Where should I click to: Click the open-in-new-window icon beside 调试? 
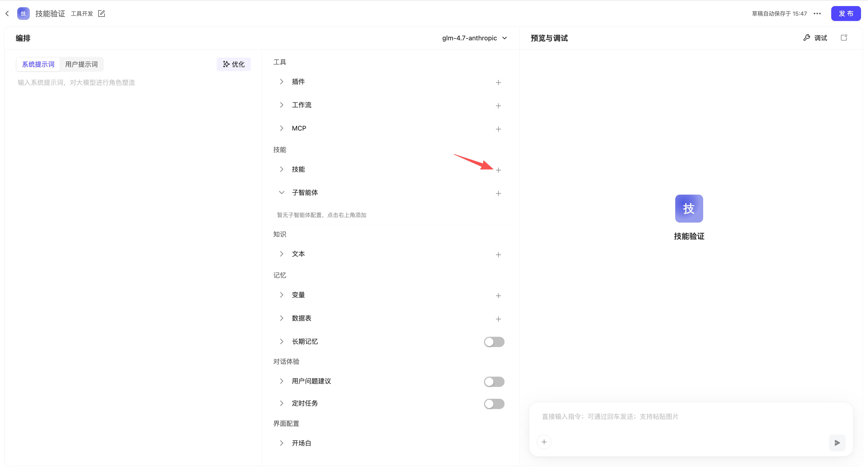pyautogui.click(x=844, y=38)
